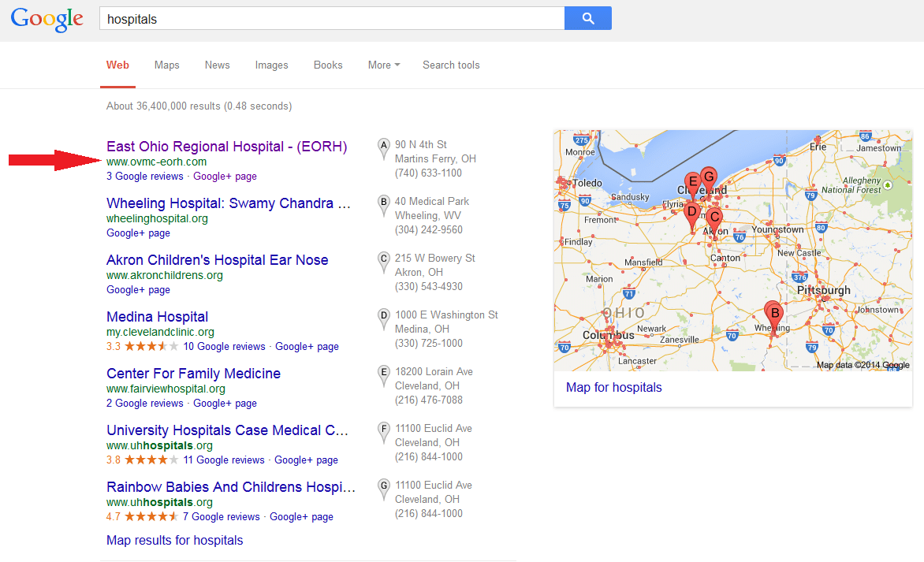The image size is (924, 562).
Task: Open Google+ page for Wheeling Hospital
Action: pyautogui.click(x=139, y=233)
